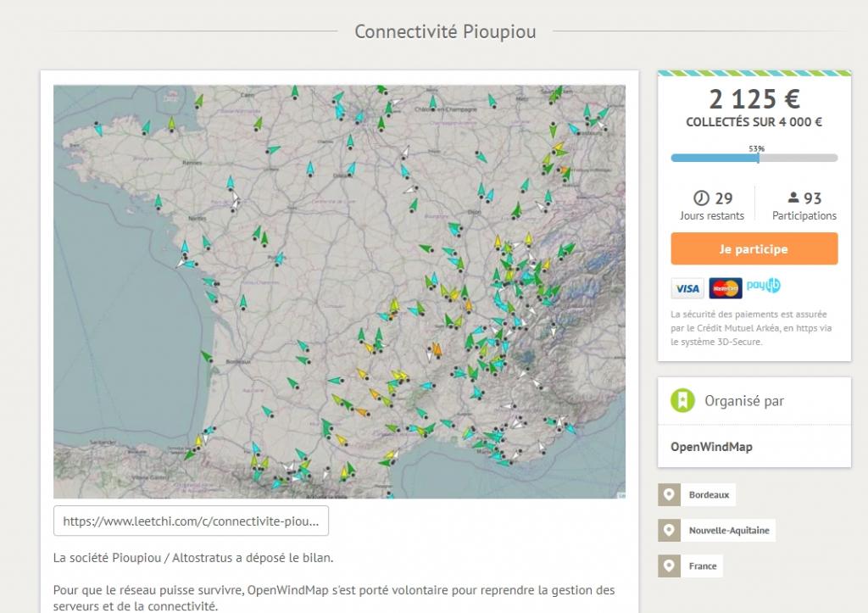868x613 pixels.
Task: Click the green Organisé par badge icon
Action: [682, 400]
